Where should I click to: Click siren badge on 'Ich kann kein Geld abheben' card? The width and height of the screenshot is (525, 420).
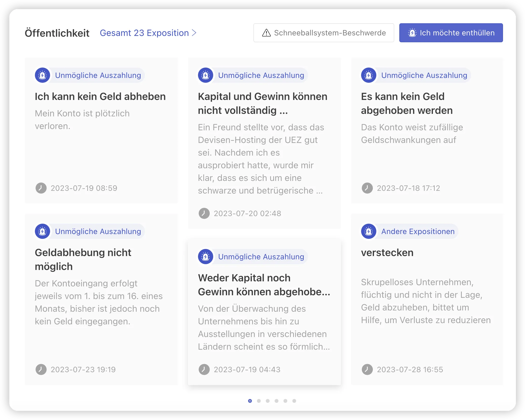pyautogui.click(x=42, y=75)
